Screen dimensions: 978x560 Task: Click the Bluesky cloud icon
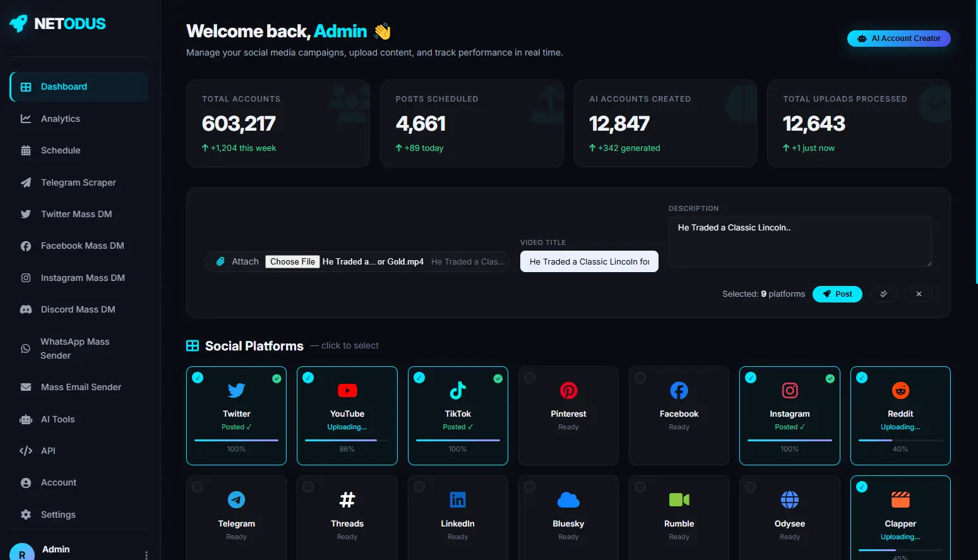tap(568, 500)
